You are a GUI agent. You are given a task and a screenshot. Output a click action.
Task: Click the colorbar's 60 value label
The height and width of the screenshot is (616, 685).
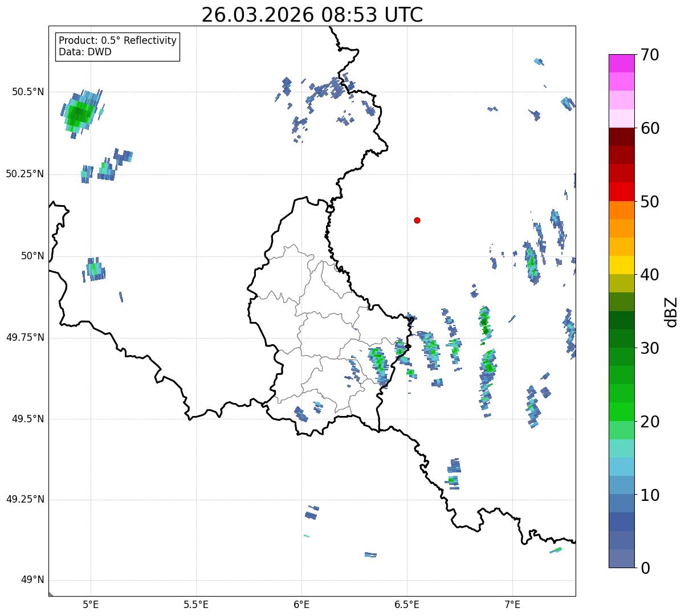point(650,128)
